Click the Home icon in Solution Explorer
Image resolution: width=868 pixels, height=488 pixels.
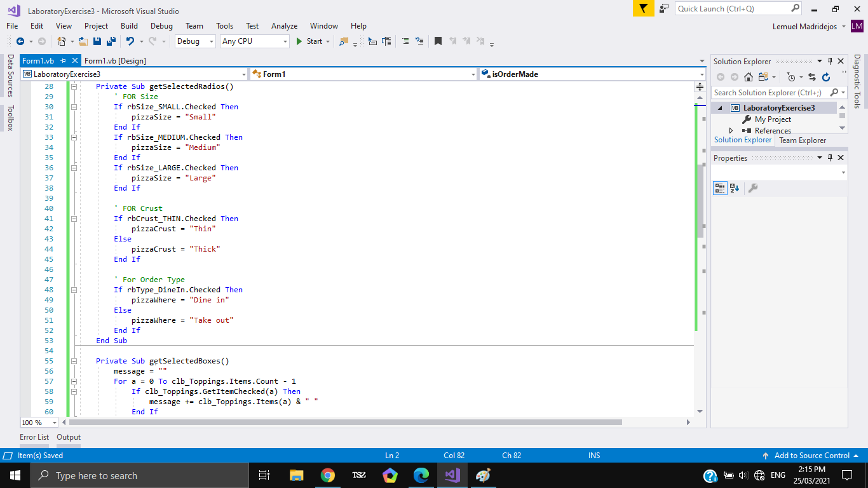[x=749, y=76]
